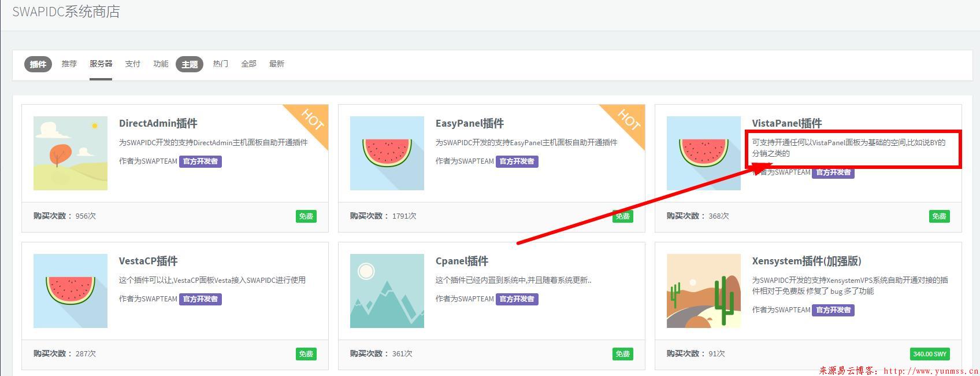
Task: Open the VestaCP插件 title link
Action: pos(148,261)
